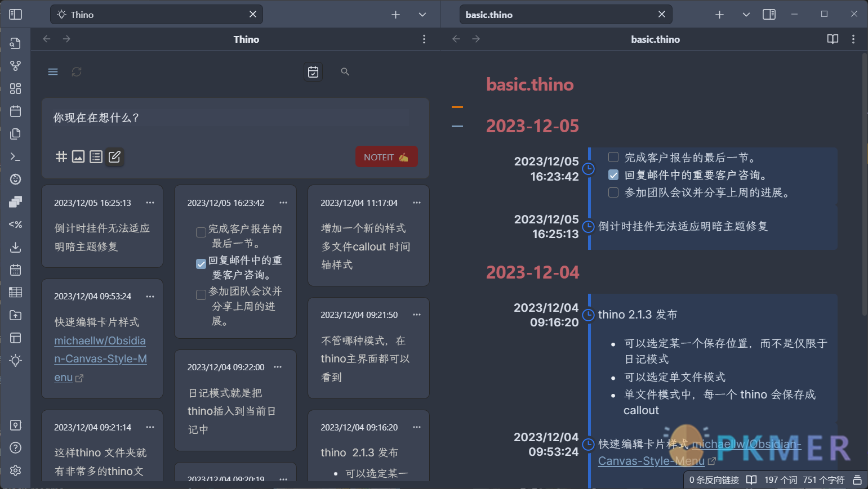This screenshot has width=868, height=489.
Task: Check '参加团队会议并分享上周的进展。' in basic.thino
Action: (x=613, y=192)
